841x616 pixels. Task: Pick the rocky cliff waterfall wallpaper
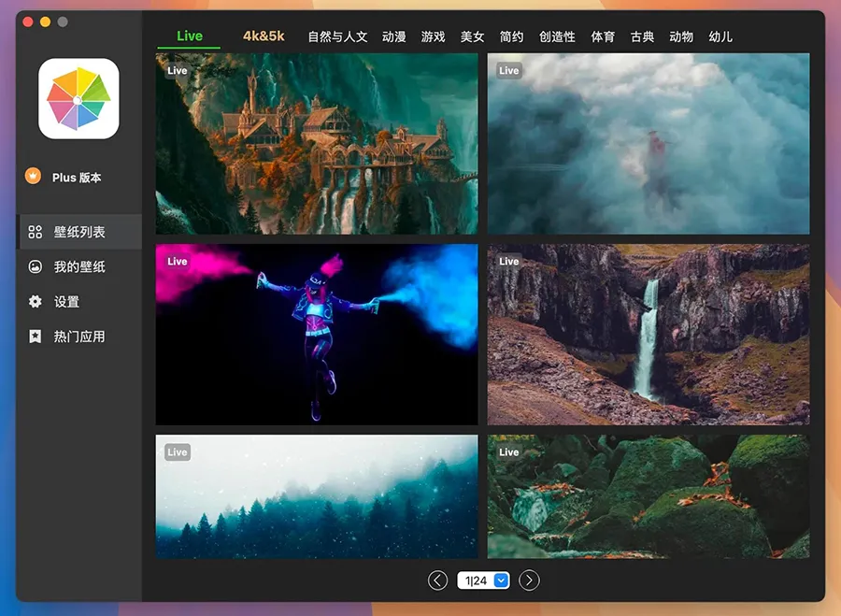pyautogui.click(x=648, y=335)
